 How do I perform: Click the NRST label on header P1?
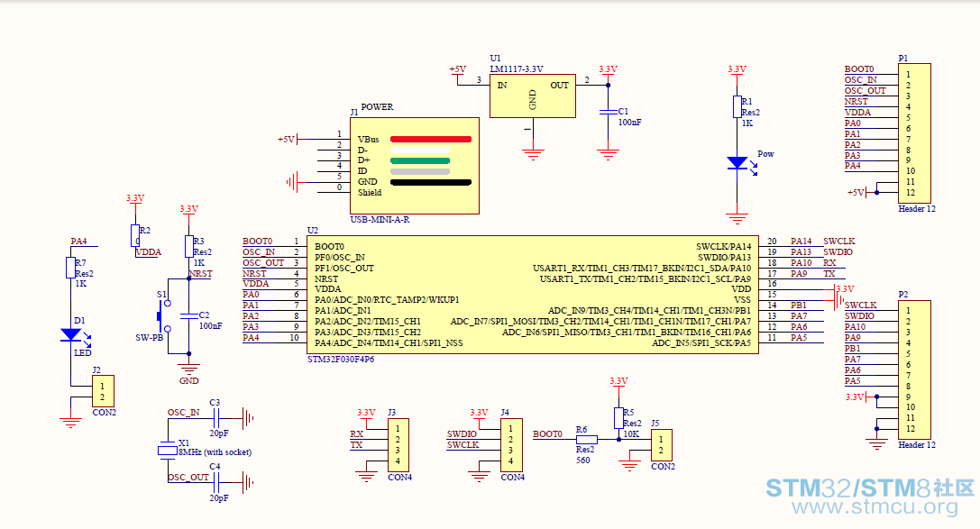tap(856, 101)
